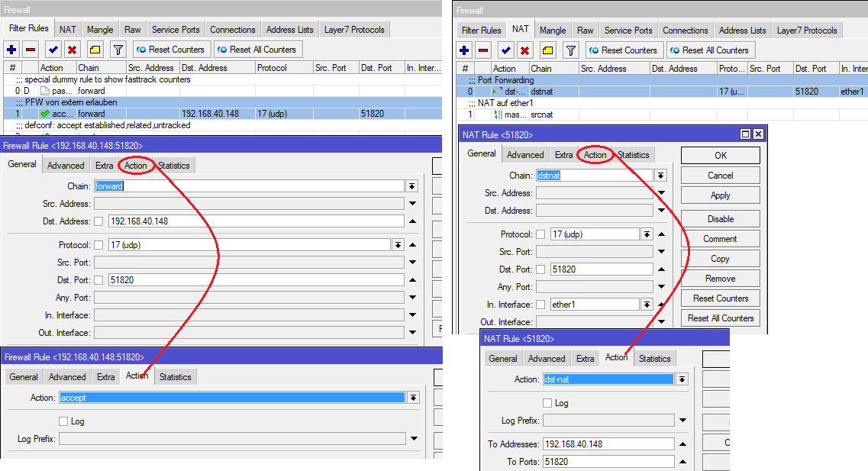Viewport: 868px width, 471px height.
Task: Open Address Lists tab in left Firewall window
Action: 289,29
